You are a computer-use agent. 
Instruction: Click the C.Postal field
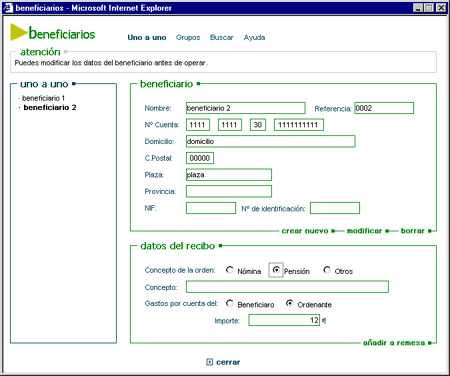tap(200, 158)
